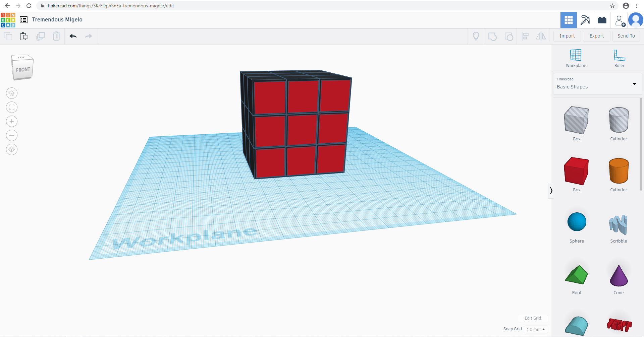644x337 pixels.
Task: Click the Paste toolbar icon
Action: (24, 36)
